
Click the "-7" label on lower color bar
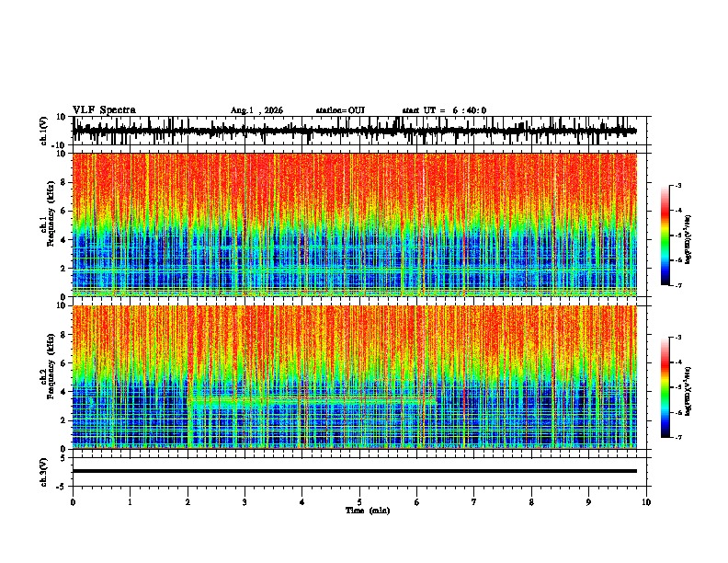[678, 437]
